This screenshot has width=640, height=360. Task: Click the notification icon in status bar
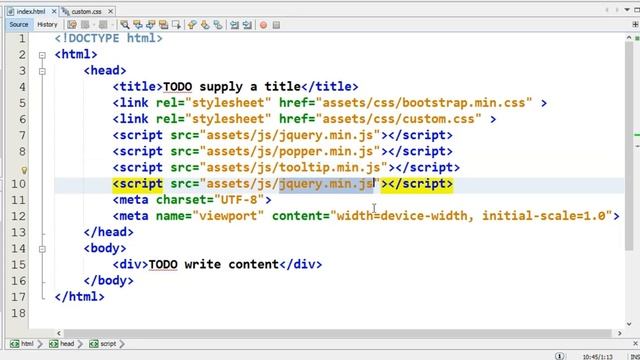coord(560,356)
